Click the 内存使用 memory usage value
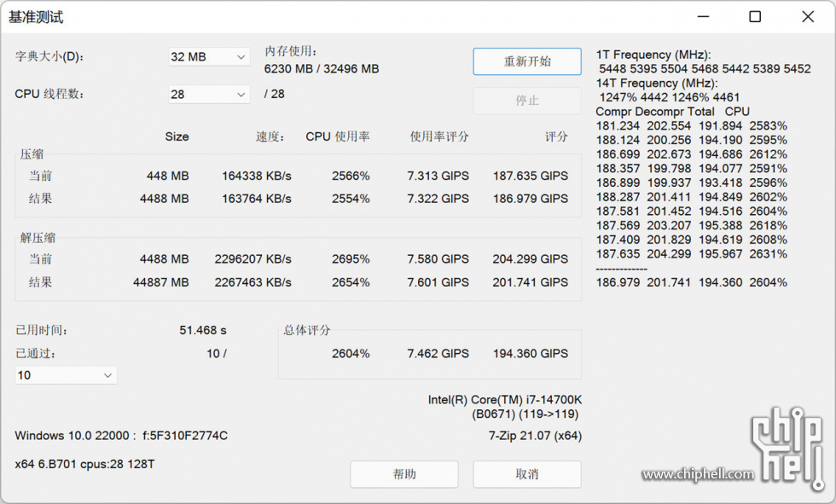The height and width of the screenshot is (504, 836). pos(322,69)
